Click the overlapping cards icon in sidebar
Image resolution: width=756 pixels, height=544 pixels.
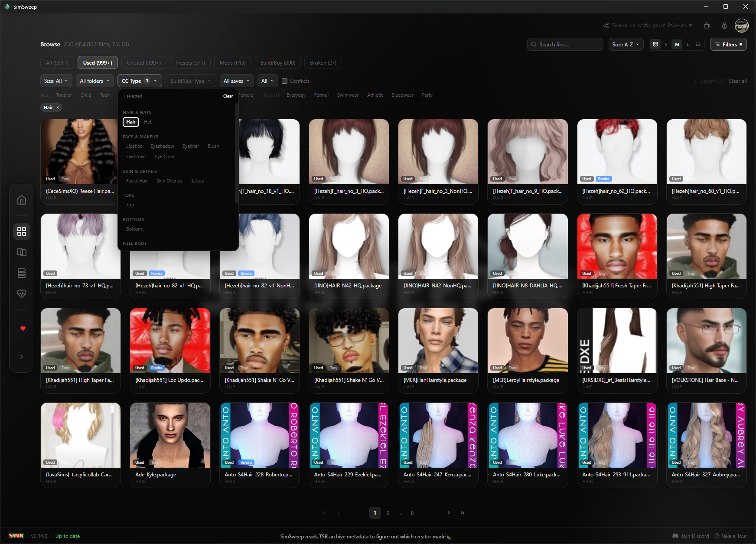(21, 252)
